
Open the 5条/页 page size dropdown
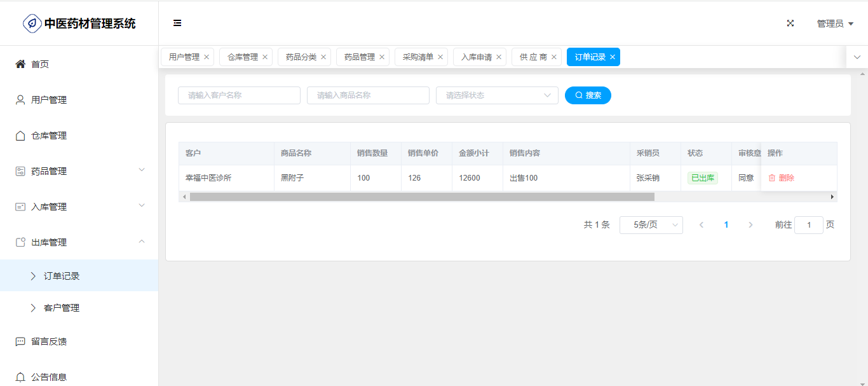coord(651,225)
